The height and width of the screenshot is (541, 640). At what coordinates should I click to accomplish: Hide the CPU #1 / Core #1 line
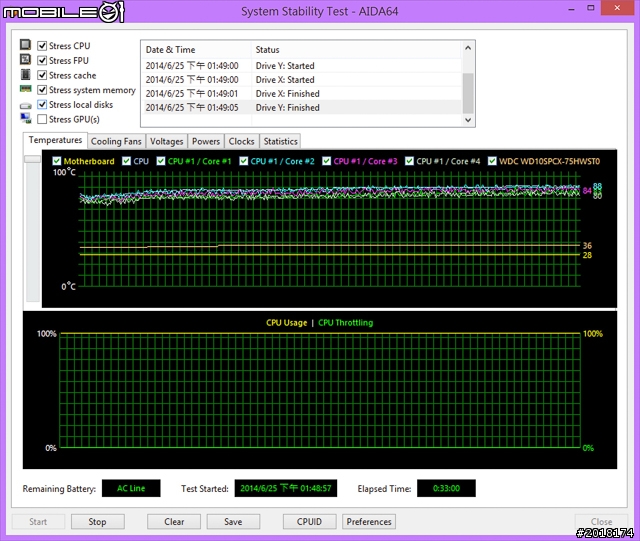(x=161, y=161)
